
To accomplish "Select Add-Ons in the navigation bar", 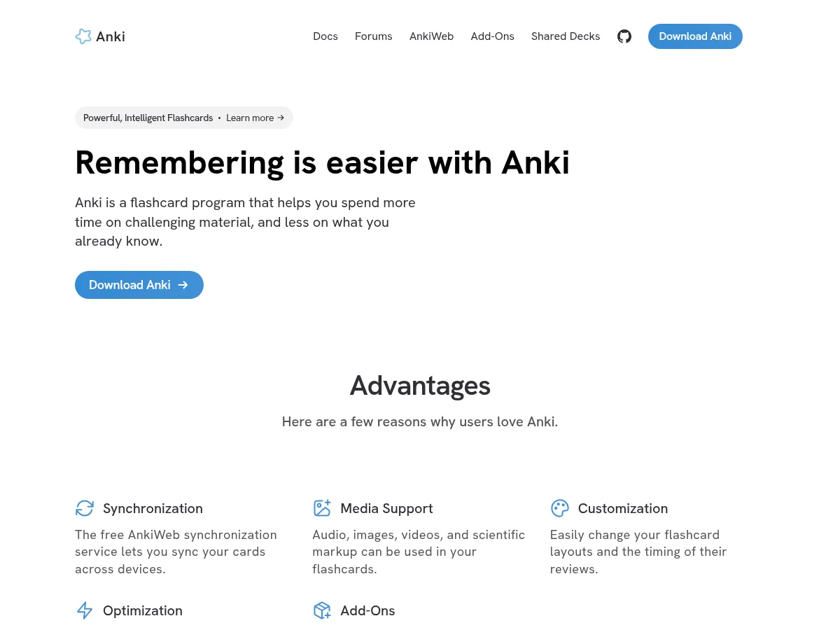I will [492, 36].
